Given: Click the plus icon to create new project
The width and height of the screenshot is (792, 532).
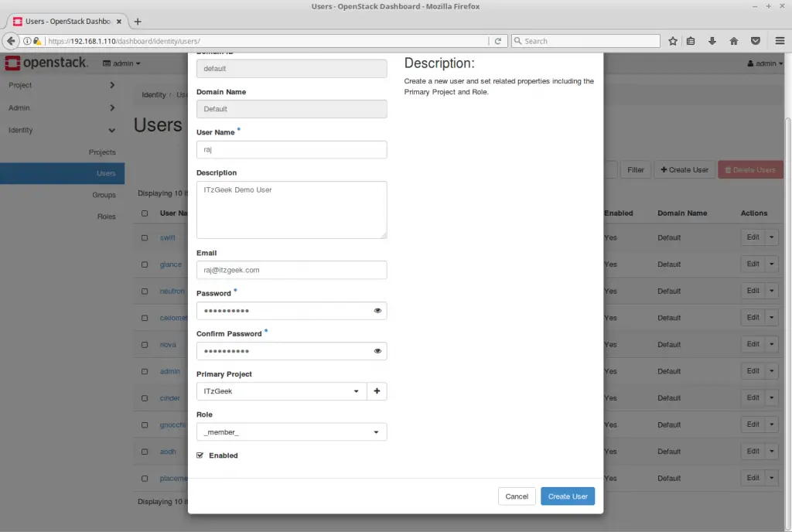Looking at the screenshot, I should coord(377,391).
